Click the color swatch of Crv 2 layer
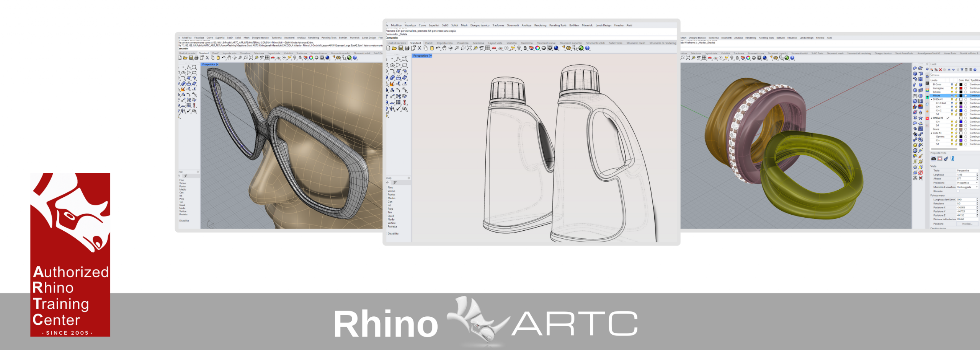Image resolution: width=980 pixels, height=350 pixels. 961,111
